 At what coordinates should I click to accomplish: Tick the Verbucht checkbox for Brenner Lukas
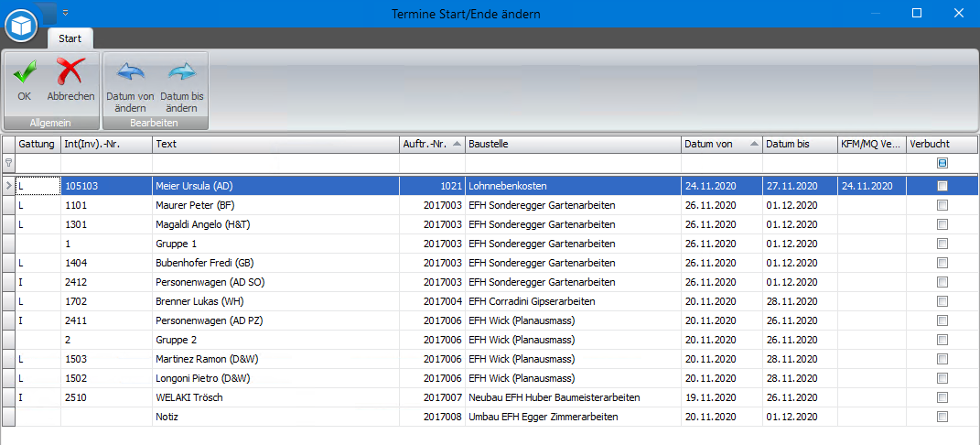pyautogui.click(x=942, y=301)
